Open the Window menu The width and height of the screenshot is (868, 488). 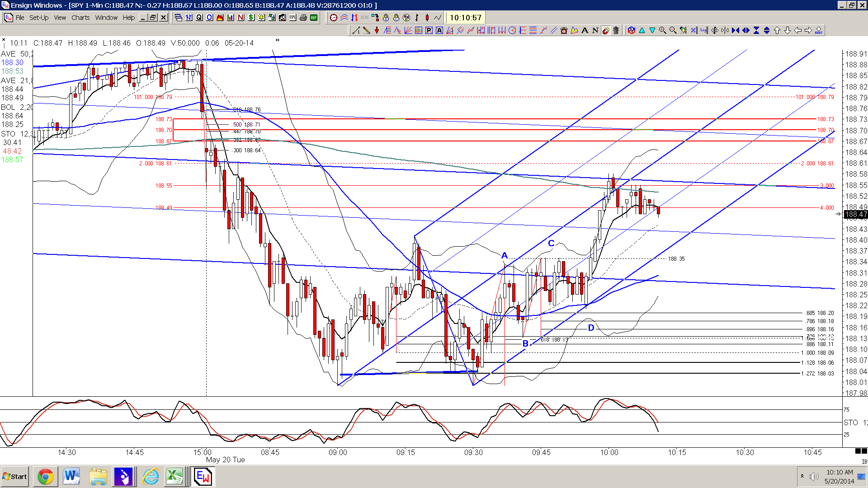[106, 18]
